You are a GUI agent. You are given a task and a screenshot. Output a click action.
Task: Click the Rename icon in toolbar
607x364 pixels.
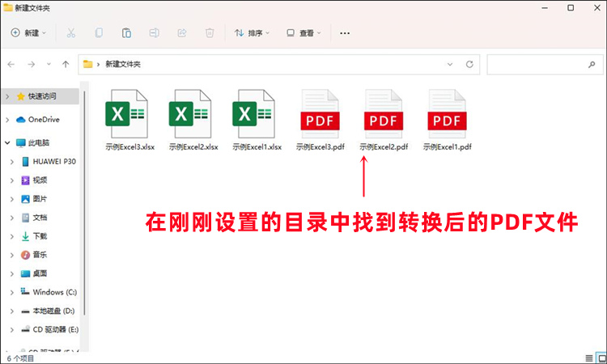(154, 33)
